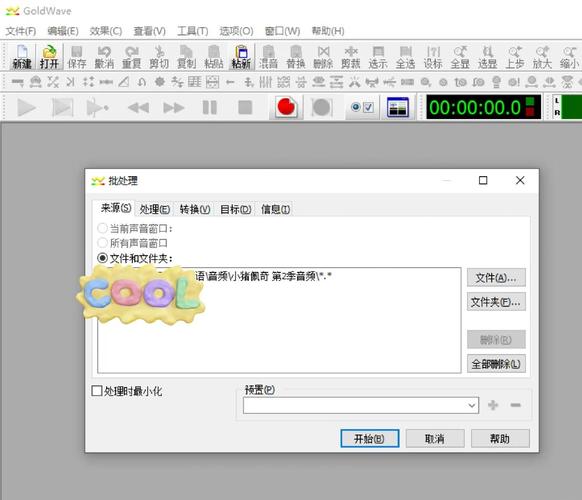Click the 混音 (Mix) toolbar icon
Viewport: 582px width, 500px height.
268,56
